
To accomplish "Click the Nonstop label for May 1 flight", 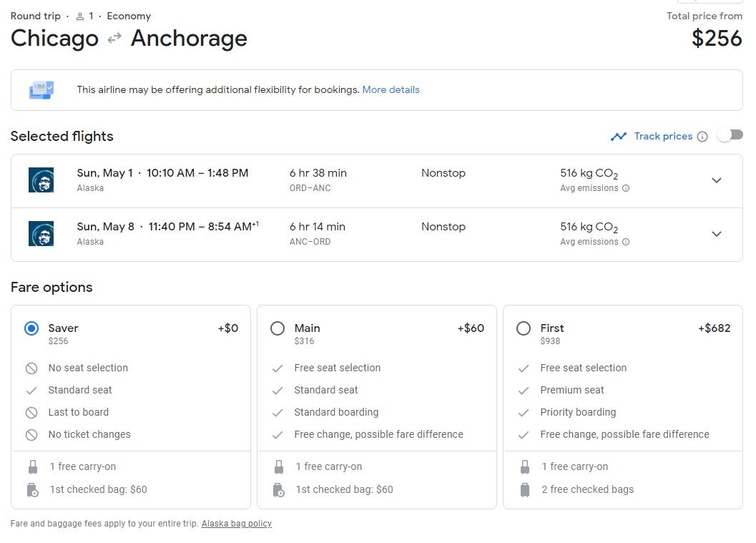I will pyautogui.click(x=443, y=173).
